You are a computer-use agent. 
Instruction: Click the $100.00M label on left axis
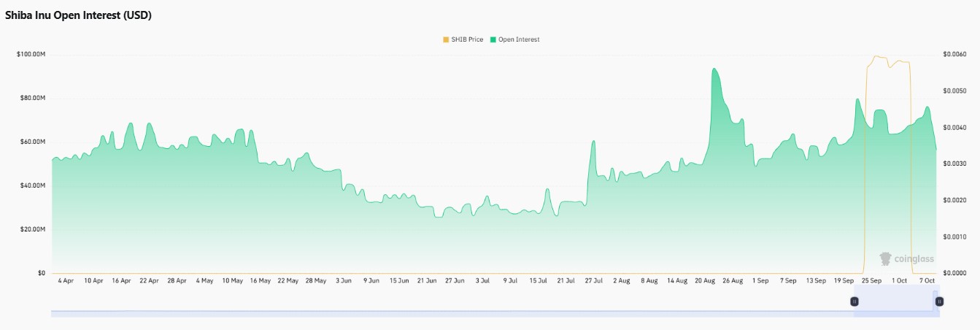tap(31, 55)
